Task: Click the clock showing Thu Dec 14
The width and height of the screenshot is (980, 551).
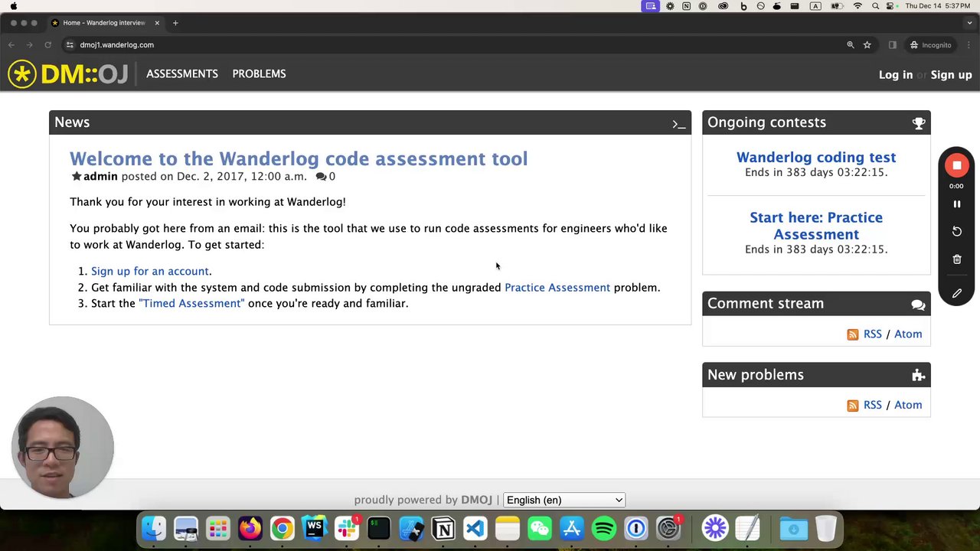Action: tap(938, 6)
